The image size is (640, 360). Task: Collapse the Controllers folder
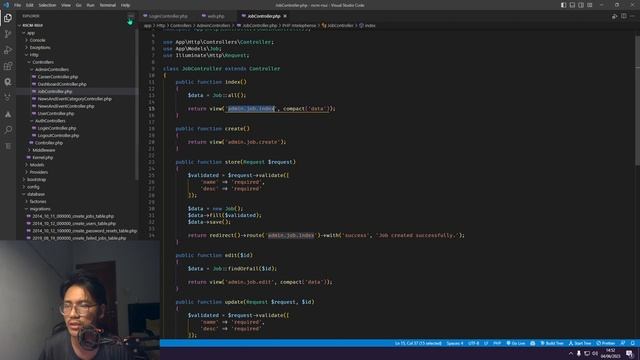[x=43, y=62]
